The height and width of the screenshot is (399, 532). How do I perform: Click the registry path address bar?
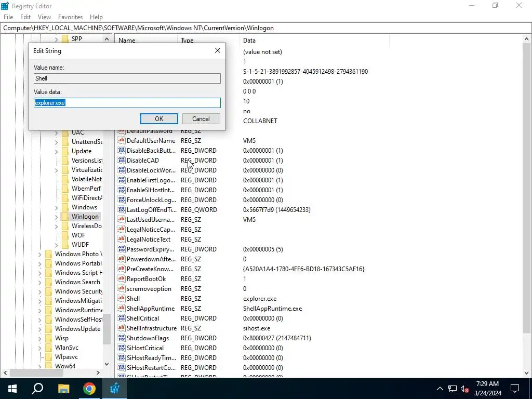pos(266,28)
